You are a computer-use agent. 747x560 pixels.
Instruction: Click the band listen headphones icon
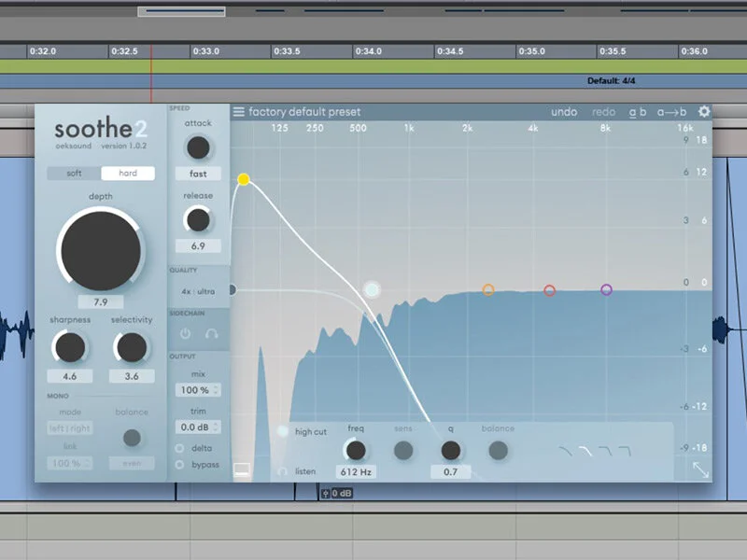click(283, 471)
